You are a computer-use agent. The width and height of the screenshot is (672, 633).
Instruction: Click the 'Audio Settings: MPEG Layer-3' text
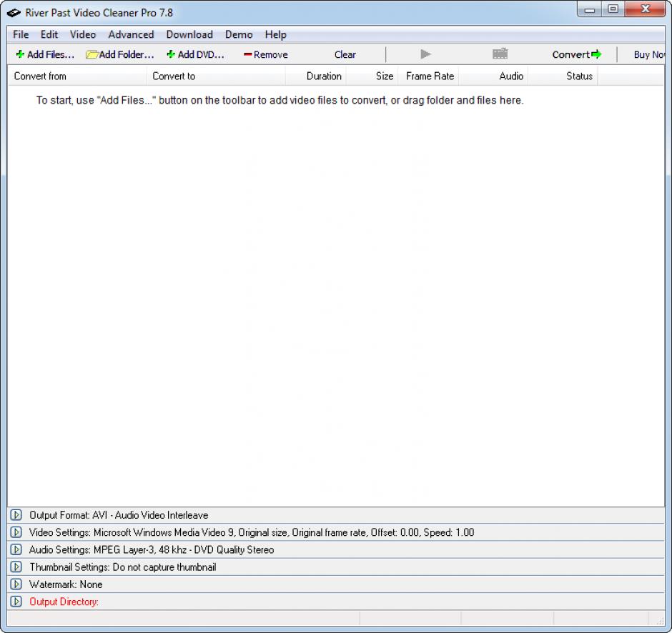point(152,549)
